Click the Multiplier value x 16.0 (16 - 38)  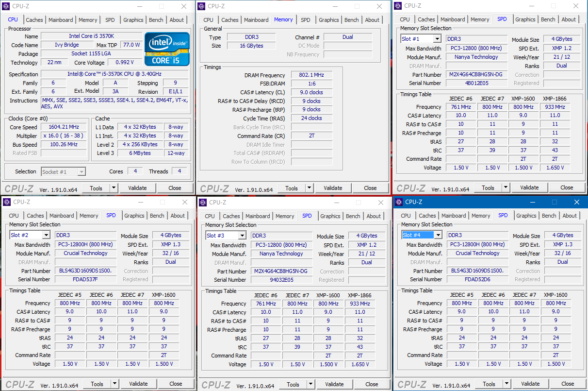tap(63, 136)
